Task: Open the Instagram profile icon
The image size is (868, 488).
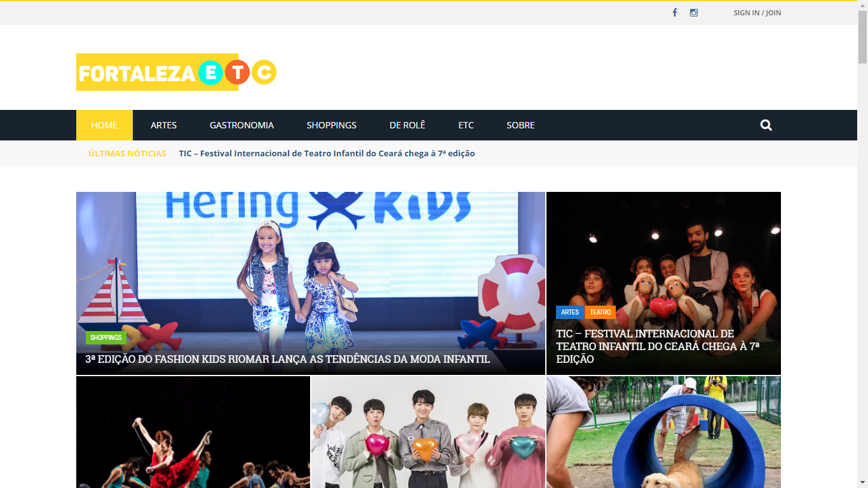Action: 694,13
